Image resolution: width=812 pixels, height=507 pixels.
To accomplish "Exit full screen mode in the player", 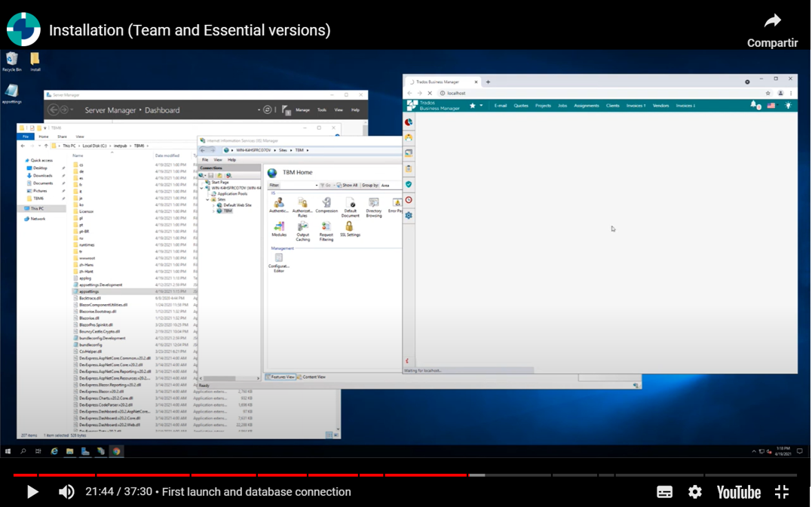I will [781, 491].
